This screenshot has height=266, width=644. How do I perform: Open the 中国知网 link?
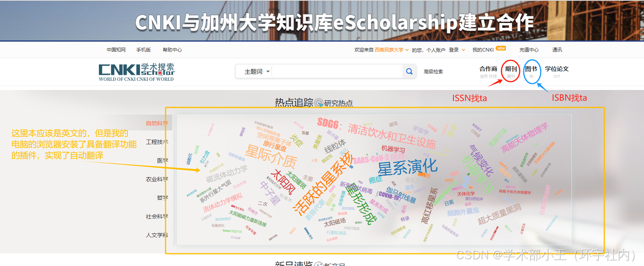pos(116,50)
